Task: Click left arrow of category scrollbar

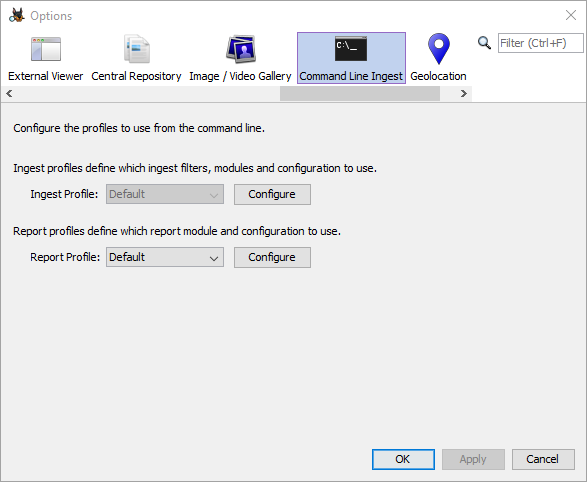Action: click(9, 94)
